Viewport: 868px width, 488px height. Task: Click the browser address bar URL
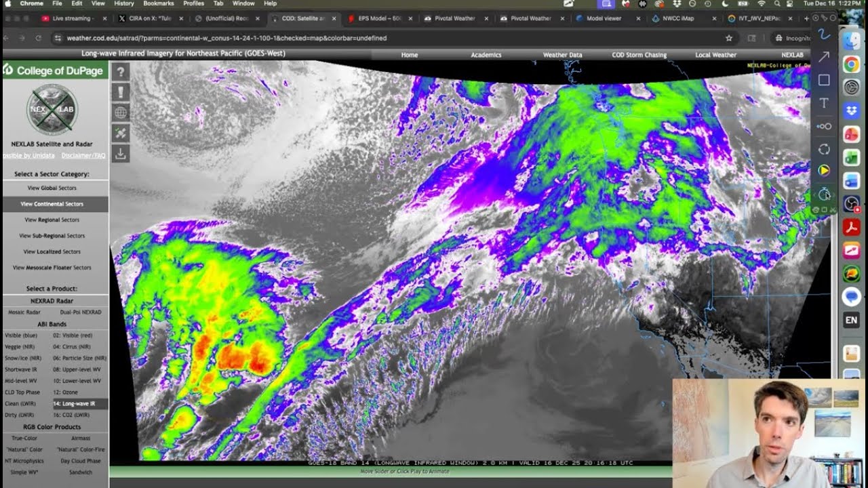tap(226, 38)
